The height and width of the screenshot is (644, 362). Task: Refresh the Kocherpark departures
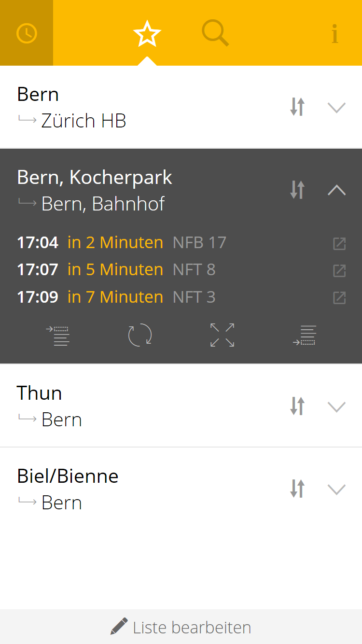pos(140,335)
